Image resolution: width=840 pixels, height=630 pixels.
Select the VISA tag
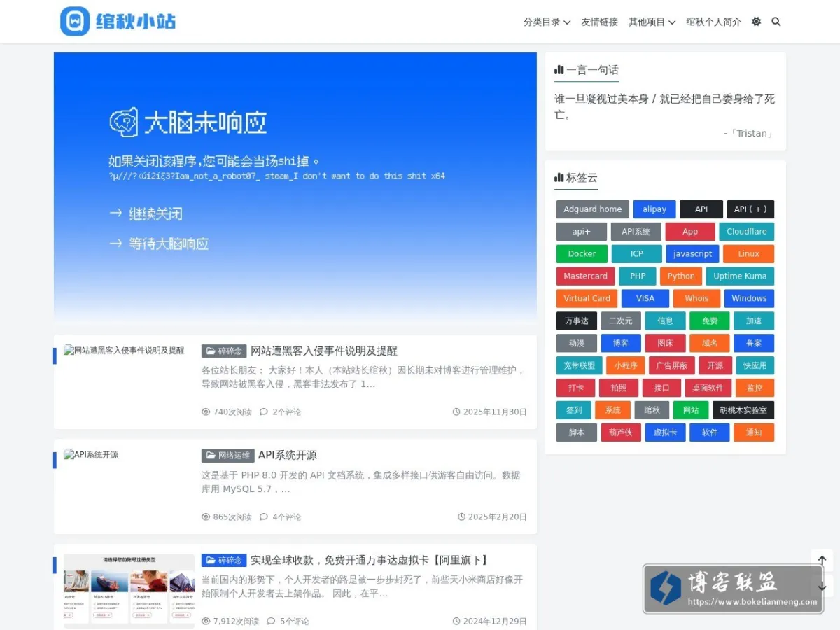point(645,299)
